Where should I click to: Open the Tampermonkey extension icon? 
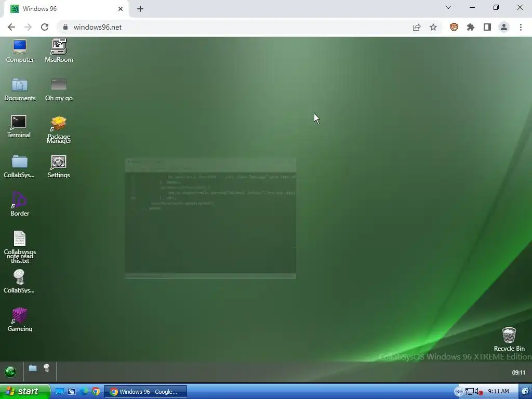pos(454,27)
